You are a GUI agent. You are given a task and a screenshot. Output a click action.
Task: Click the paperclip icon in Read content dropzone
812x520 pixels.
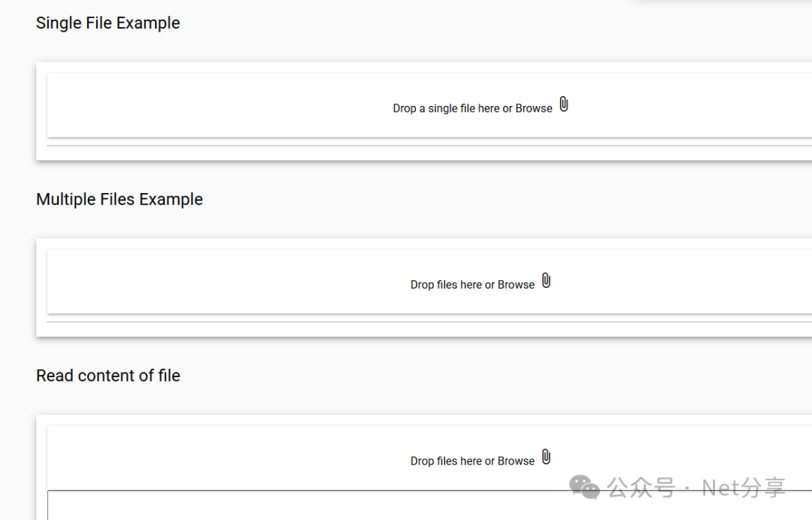click(547, 457)
